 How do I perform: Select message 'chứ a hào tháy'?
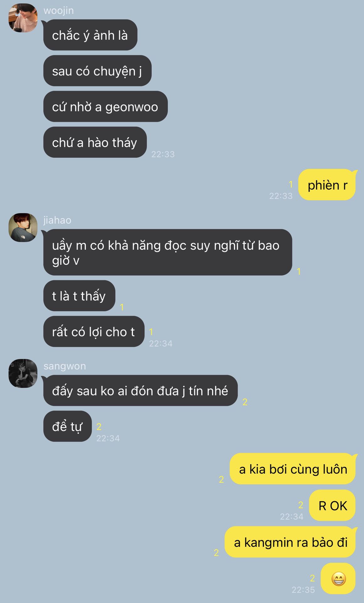coord(95,142)
